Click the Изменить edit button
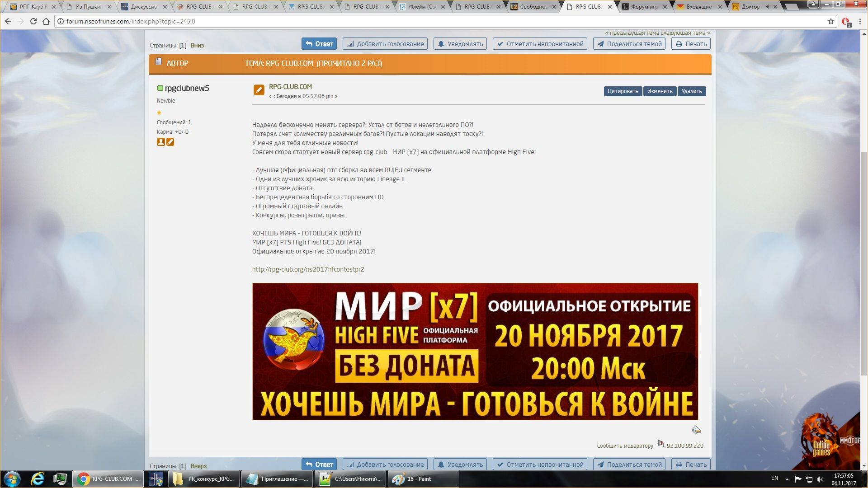The image size is (868, 488). pos(660,91)
